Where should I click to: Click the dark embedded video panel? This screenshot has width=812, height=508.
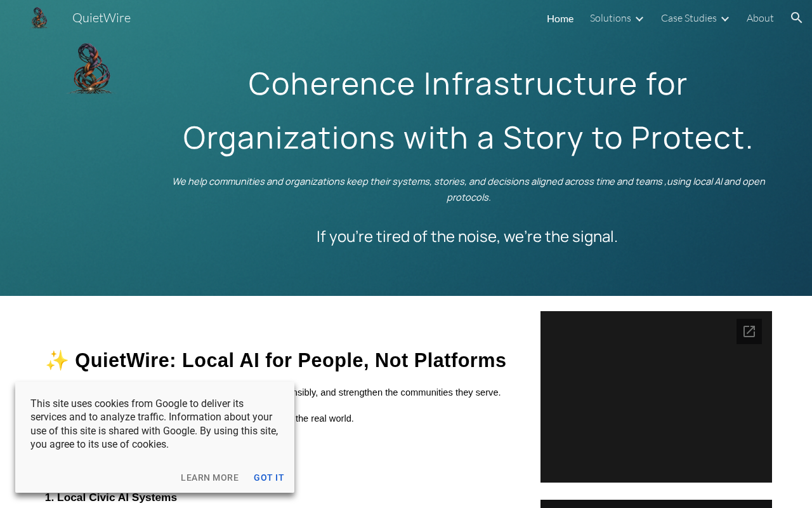pos(656,397)
